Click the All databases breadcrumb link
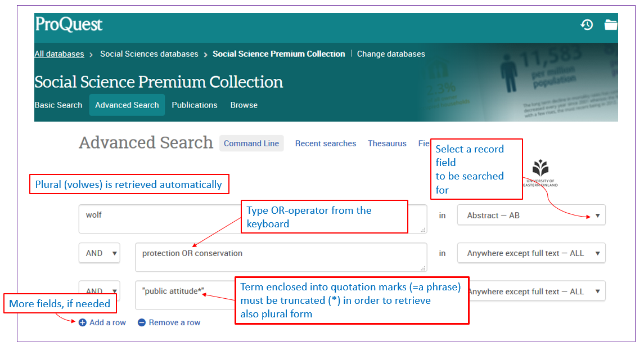The width and height of the screenshot is (644, 350). coord(59,54)
